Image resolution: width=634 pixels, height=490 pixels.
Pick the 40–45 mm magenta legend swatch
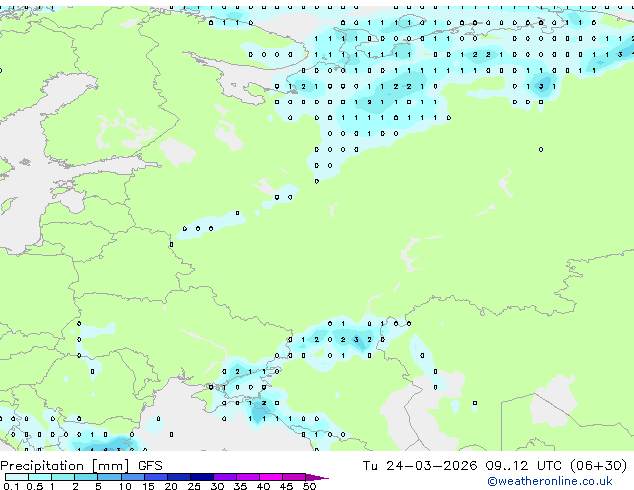(271, 477)
